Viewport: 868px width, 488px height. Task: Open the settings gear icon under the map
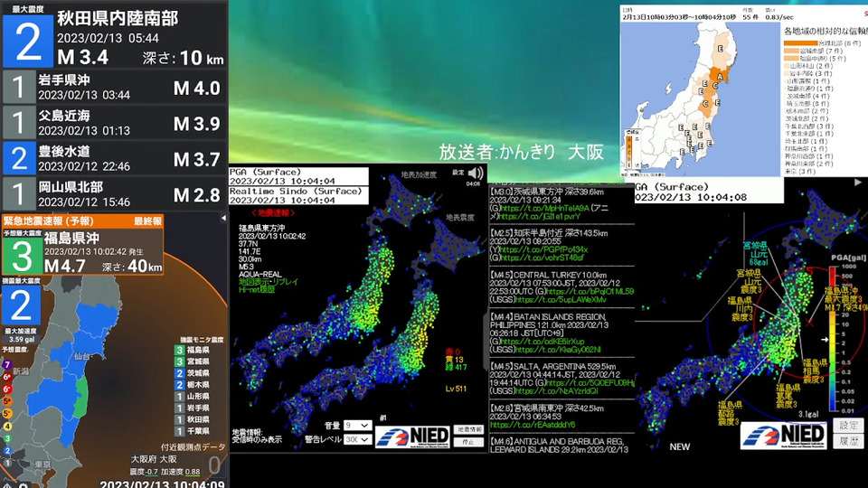[24, 485]
